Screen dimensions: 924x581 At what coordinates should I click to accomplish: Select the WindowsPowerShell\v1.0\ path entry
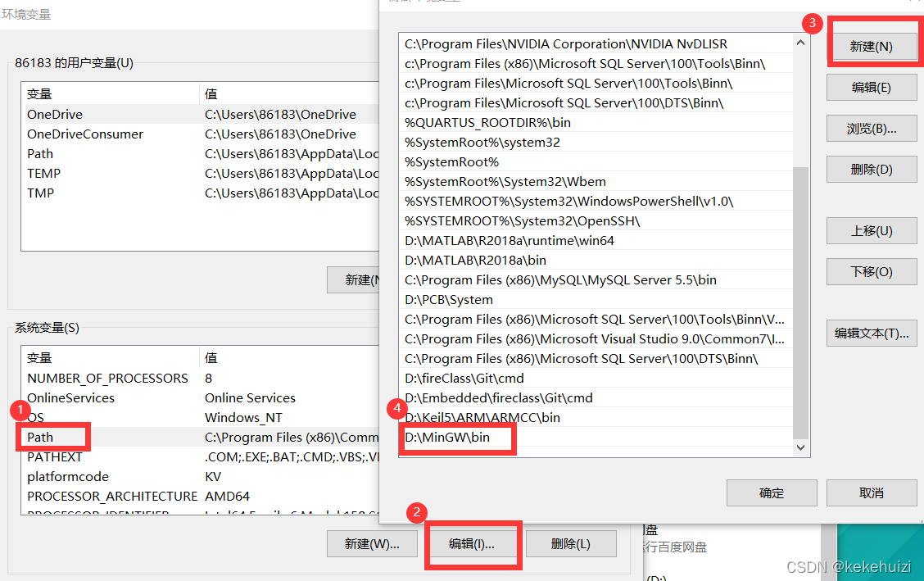[596, 201]
